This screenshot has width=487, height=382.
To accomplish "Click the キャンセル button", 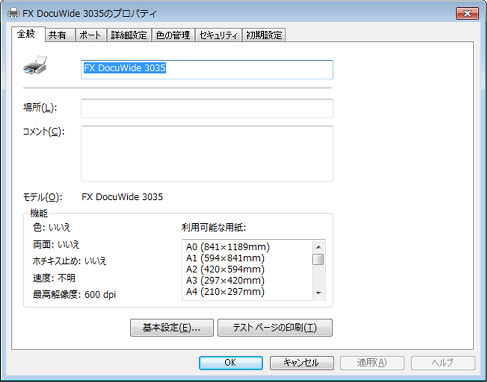I will [301, 363].
